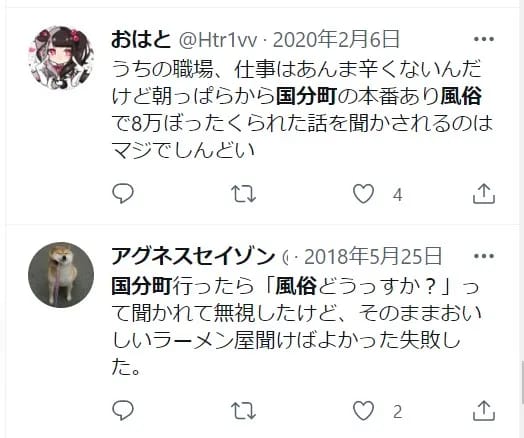This screenshot has height=438, width=524.
Task: Open おはと's anime girl avatar
Action: tap(61, 58)
